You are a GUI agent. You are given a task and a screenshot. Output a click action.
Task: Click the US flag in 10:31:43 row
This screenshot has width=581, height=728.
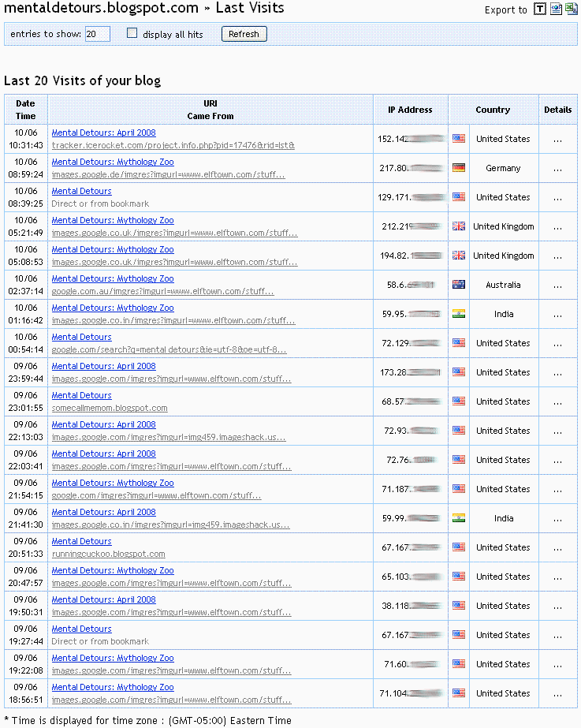pyautogui.click(x=459, y=138)
